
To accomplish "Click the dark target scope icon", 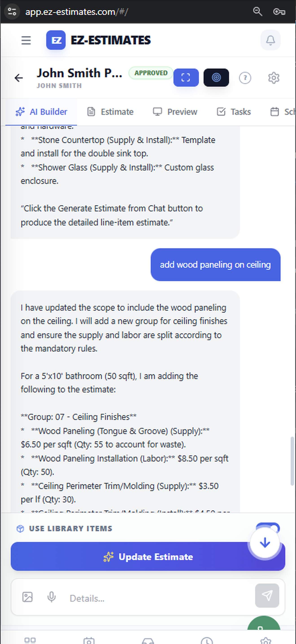I will pyautogui.click(x=216, y=77).
